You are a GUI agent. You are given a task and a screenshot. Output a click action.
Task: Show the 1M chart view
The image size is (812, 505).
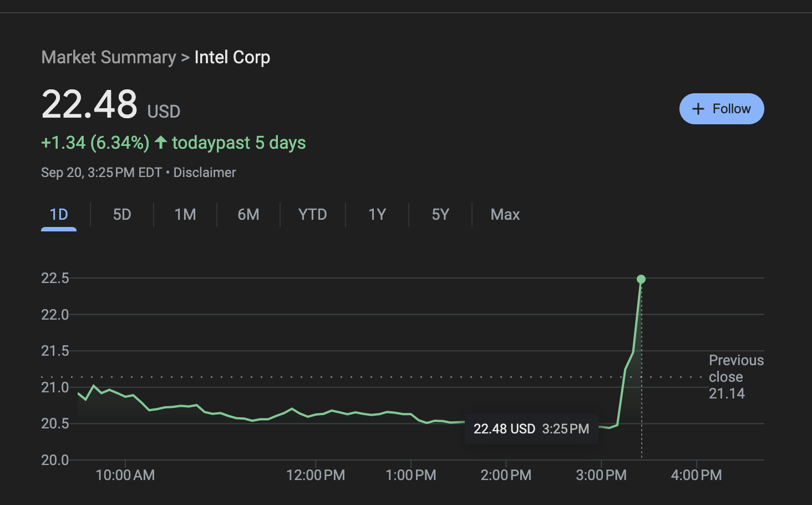pos(185,215)
